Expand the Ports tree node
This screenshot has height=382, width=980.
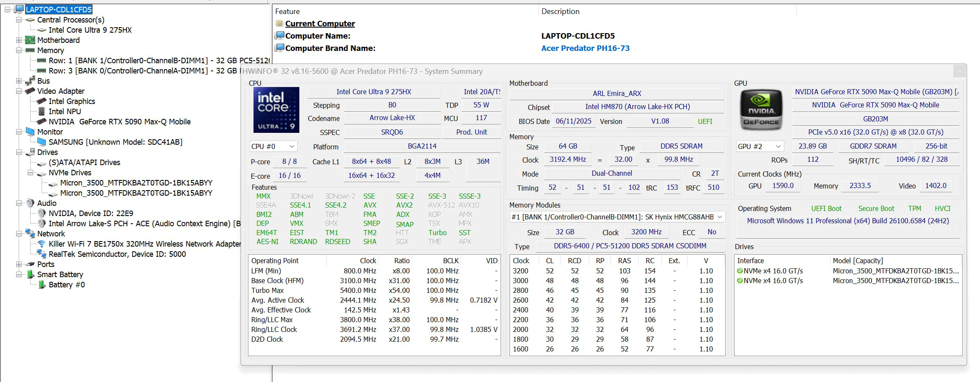19,264
